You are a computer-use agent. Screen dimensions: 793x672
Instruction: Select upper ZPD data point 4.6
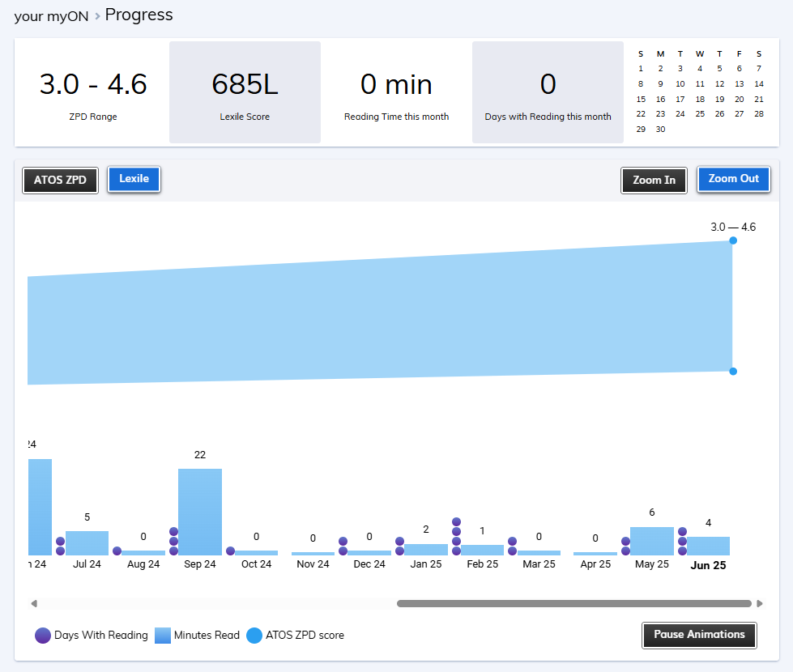tap(733, 240)
